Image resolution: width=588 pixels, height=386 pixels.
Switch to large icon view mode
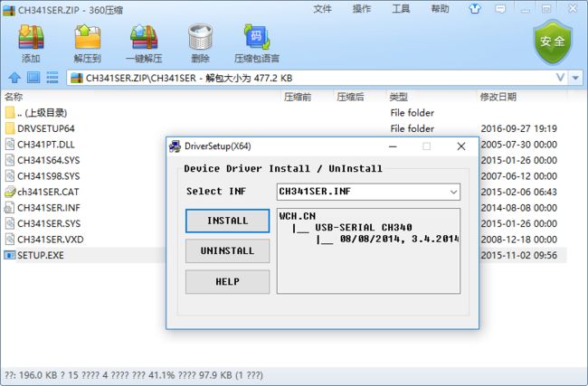pos(33,78)
